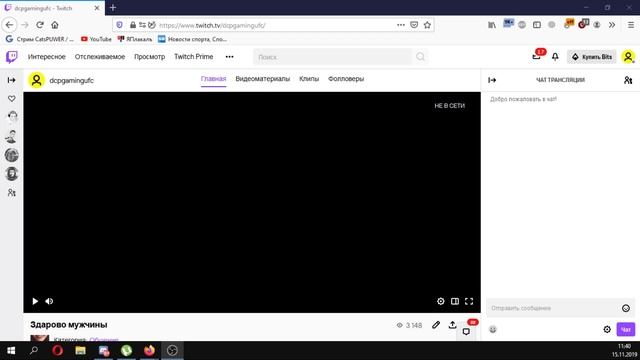The image size is (640, 360).
Task: Close the dcpgamingufc Twitch tab
Action: click(97, 8)
